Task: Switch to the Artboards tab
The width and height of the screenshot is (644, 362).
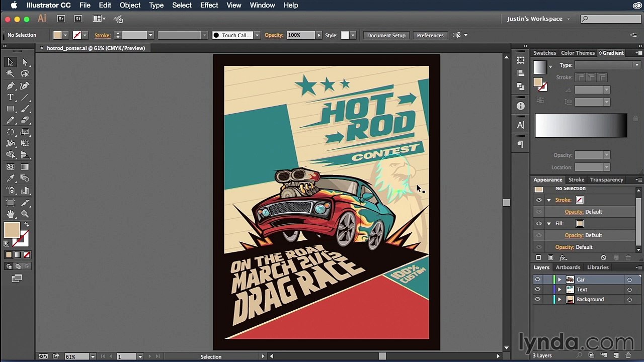Action: [x=568, y=267]
